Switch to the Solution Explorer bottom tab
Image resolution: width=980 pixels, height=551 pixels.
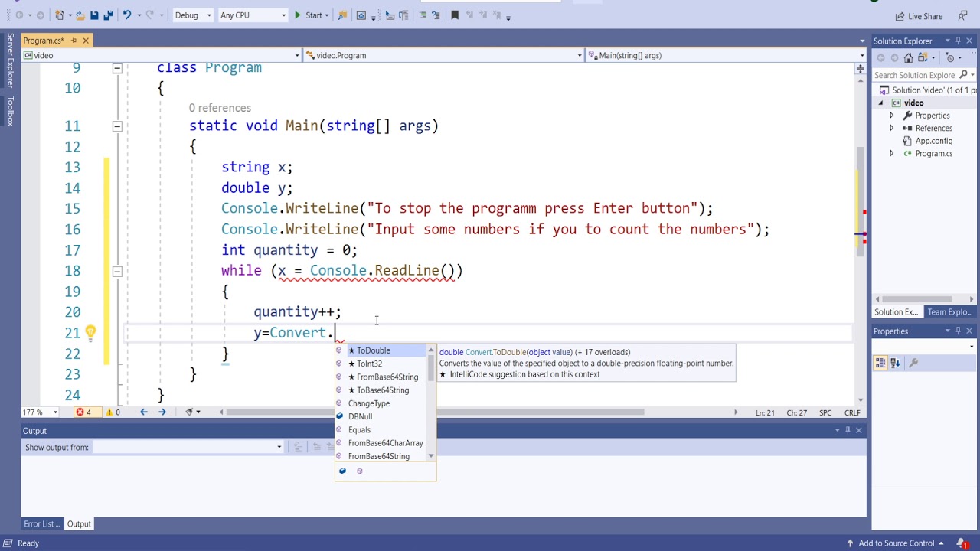point(896,312)
